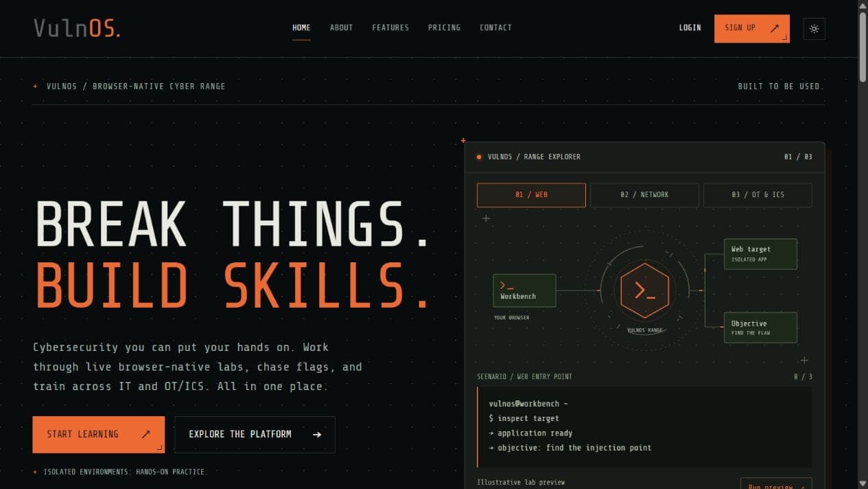Click the 'ISOLATED ENVIRONMENTS. HANDS-ON PRACTICE.' text
This screenshot has height=489, width=868.
coord(125,472)
